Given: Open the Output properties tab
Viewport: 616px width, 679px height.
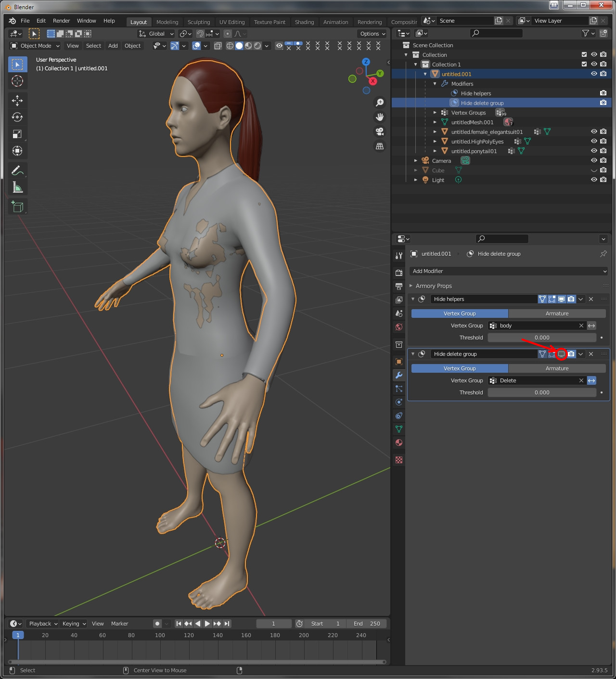Looking at the screenshot, I should [x=399, y=286].
